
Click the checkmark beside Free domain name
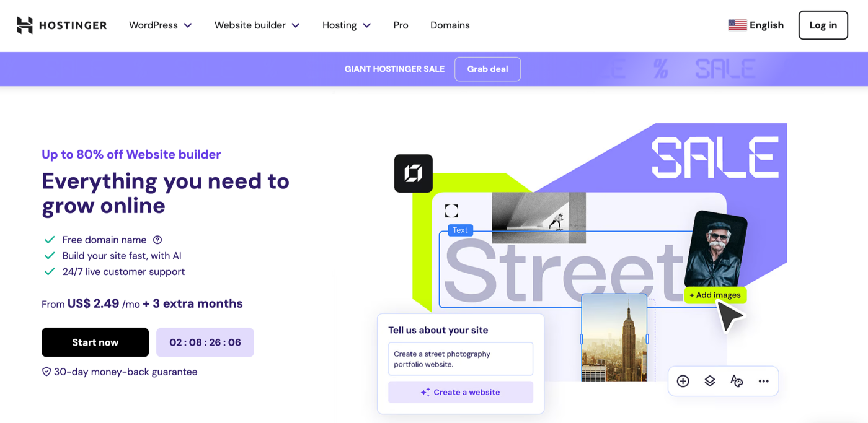tap(50, 240)
